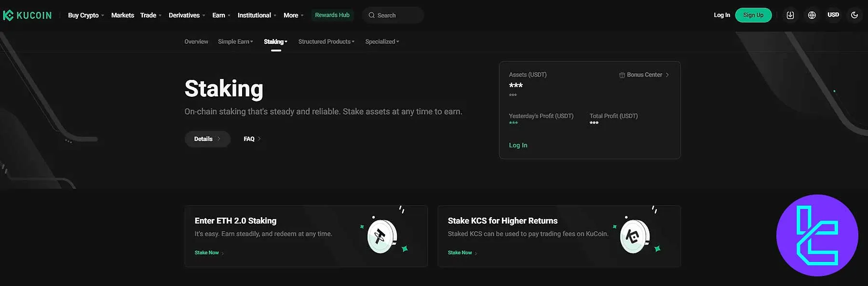The height and width of the screenshot is (286, 868).
Task: Click the search magnifier icon
Action: pyautogui.click(x=371, y=15)
